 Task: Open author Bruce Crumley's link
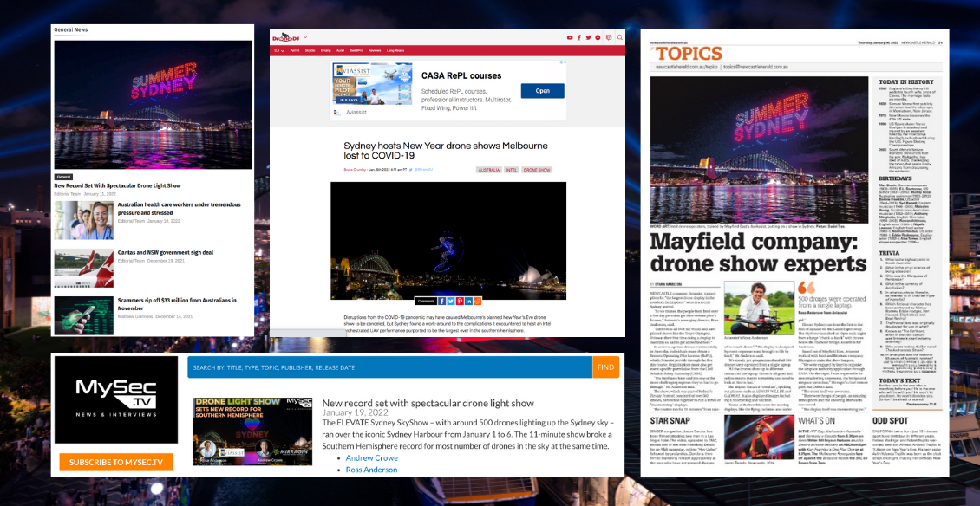355,169
